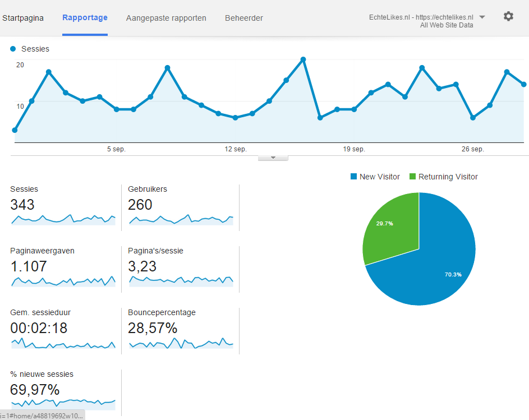Click the Gebruikers 260 sparkline
529x420 pixels.
click(x=181, y=220)
